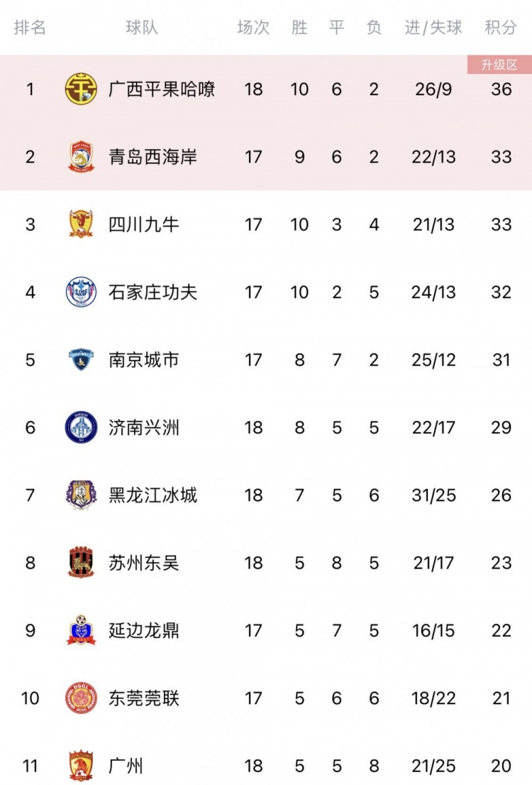Tap the 36 points value for 广西平果哈嘹
532x785 pixels.
click(501, 89)
